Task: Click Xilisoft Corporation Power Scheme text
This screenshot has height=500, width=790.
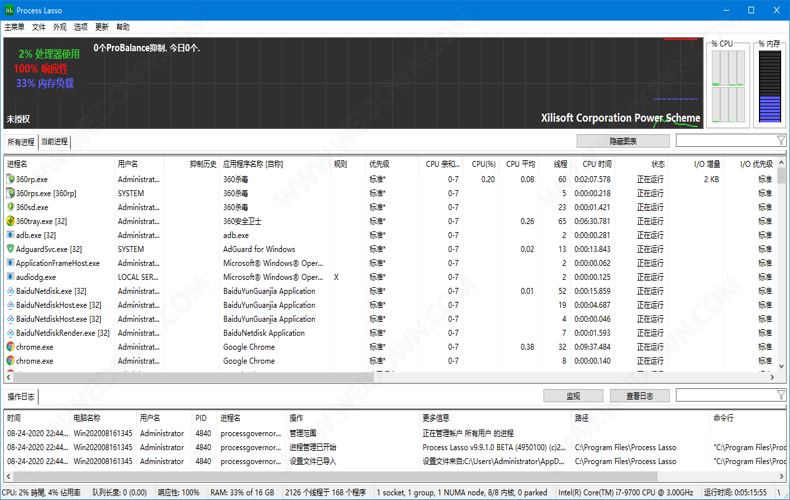Action: click(x=620, y=118)
